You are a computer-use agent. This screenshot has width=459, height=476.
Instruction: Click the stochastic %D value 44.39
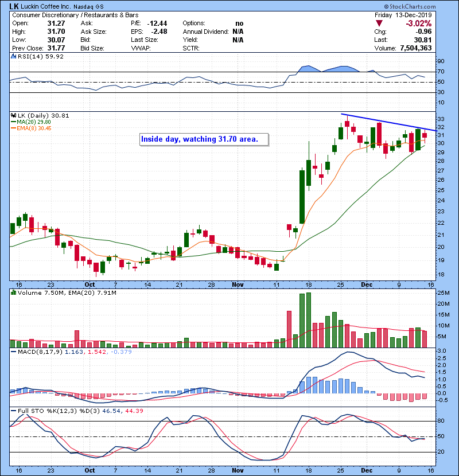click(134, 411)
